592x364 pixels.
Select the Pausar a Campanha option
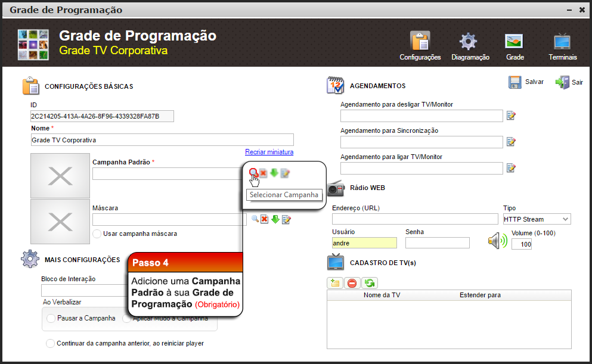pyautogui.click(x=51, y=318)
